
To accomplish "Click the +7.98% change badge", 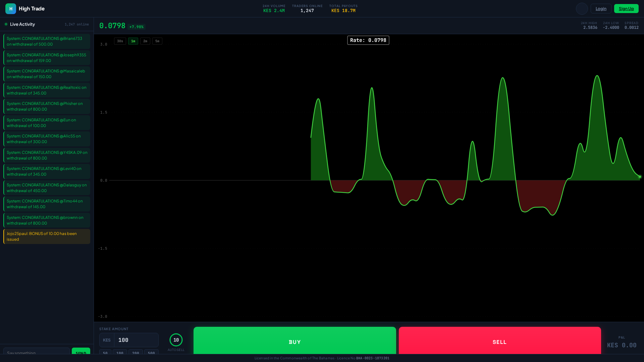I will (x=137, y=27).
